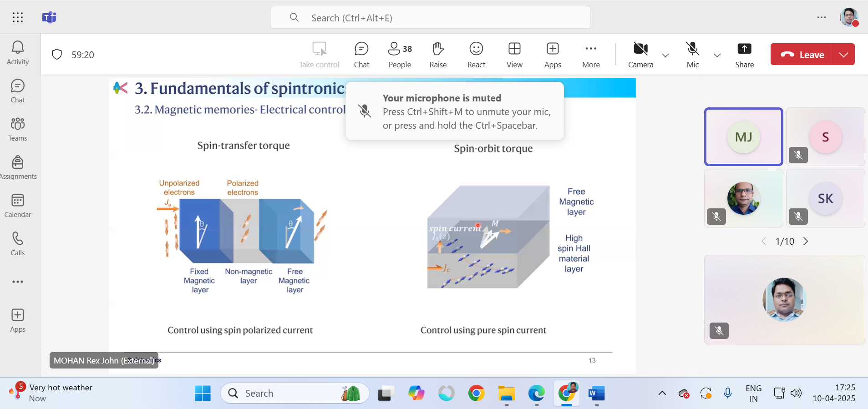Screen dimensions: 868x409
Task: Click the Teams search box
Action: (430, 18)
